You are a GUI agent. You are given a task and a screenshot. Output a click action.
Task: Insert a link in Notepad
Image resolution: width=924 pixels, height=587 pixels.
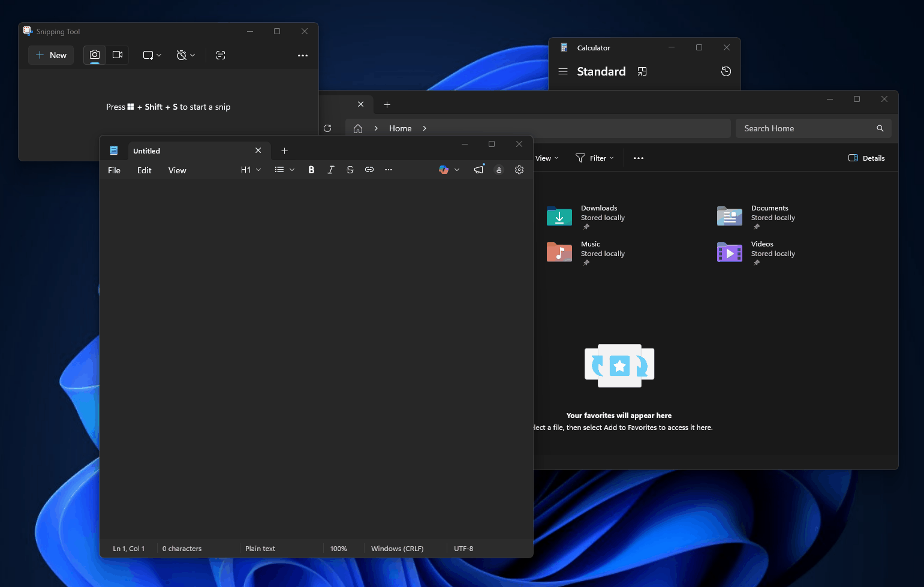[x=369, y=170]
